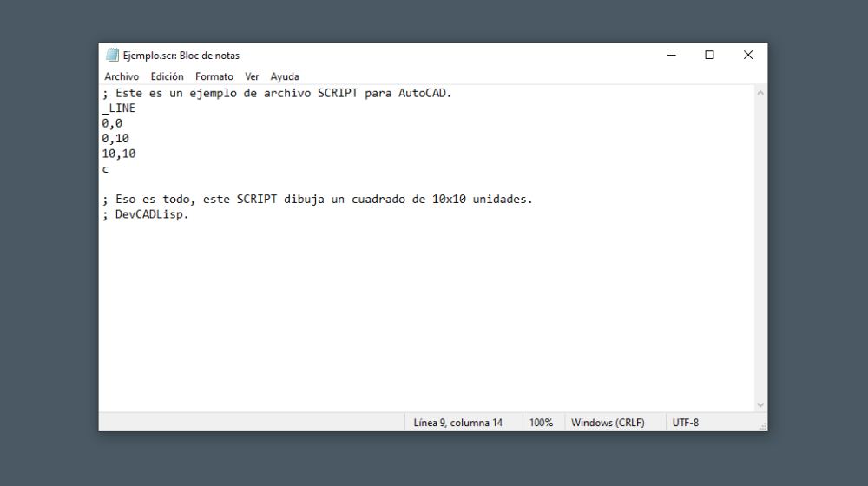Open the Ayuda menu
This screenshot has width=868, height=486.
(x=285, y=76)
